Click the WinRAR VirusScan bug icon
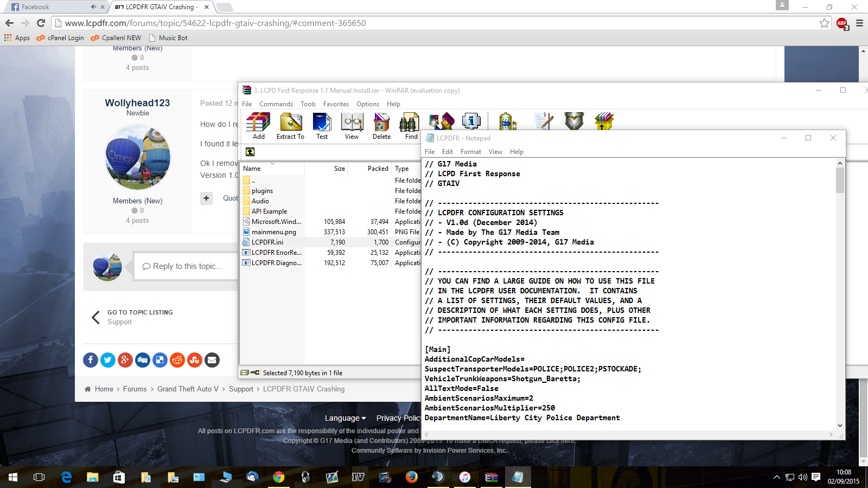This screenshot has height=488, width=868. [508, 121]
